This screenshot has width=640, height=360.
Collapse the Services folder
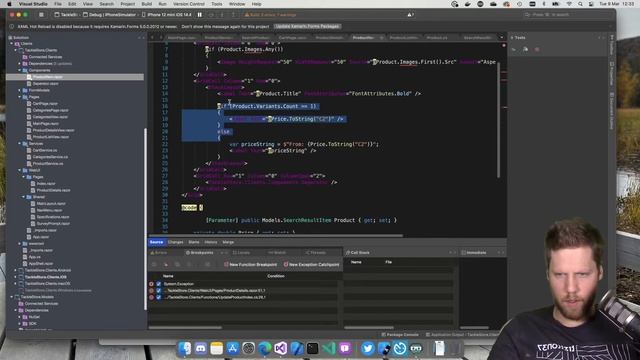(19, 144)
